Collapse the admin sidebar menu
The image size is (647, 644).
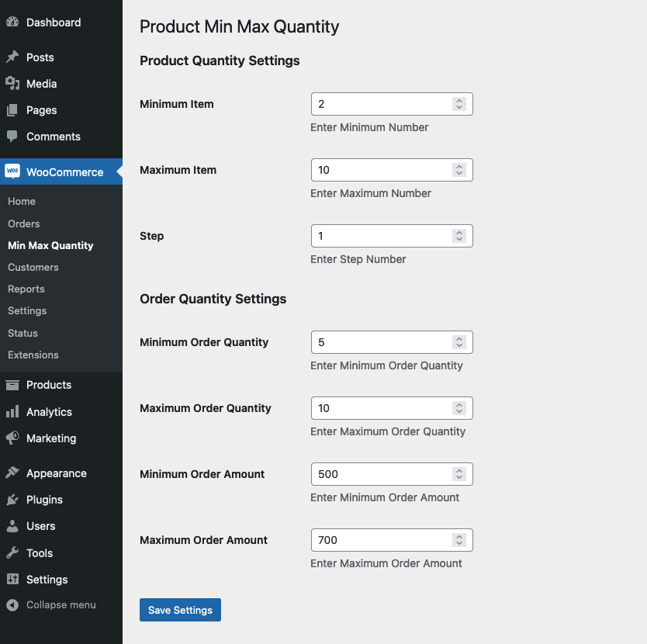tap(61, 604)
